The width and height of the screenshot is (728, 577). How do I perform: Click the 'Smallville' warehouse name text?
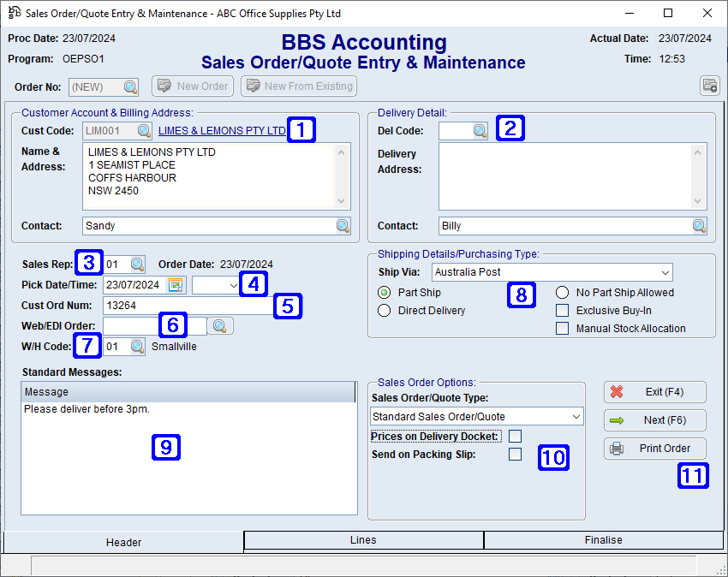point(174,347)
